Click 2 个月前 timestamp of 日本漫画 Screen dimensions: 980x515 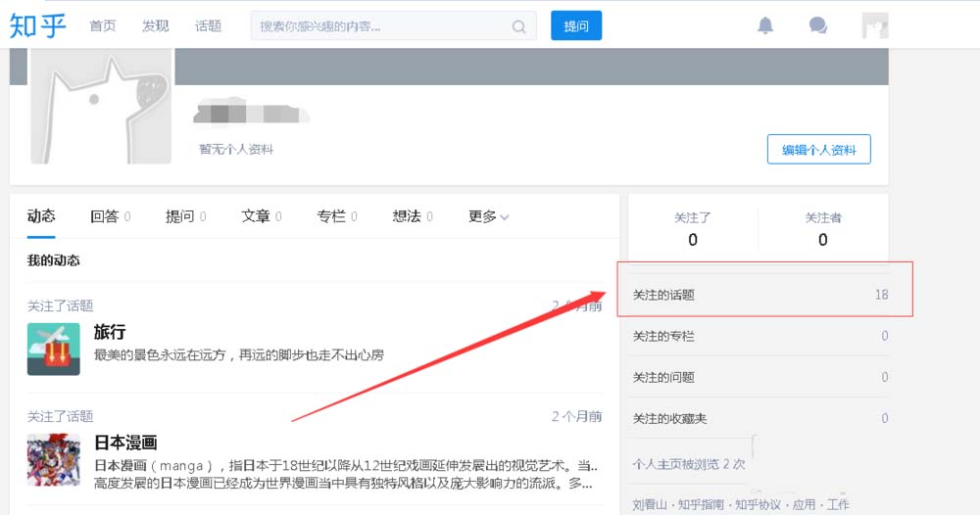pyautogui.click(x=576, y=416)
